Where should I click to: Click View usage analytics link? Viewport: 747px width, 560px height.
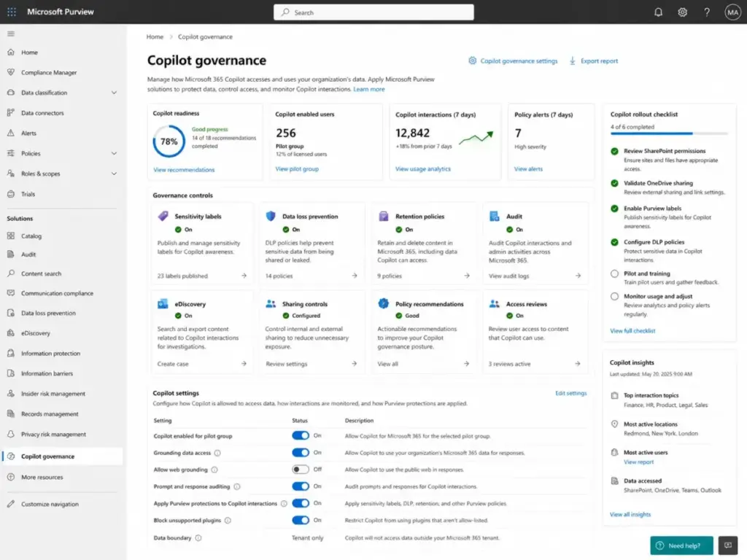coord(423,169)
